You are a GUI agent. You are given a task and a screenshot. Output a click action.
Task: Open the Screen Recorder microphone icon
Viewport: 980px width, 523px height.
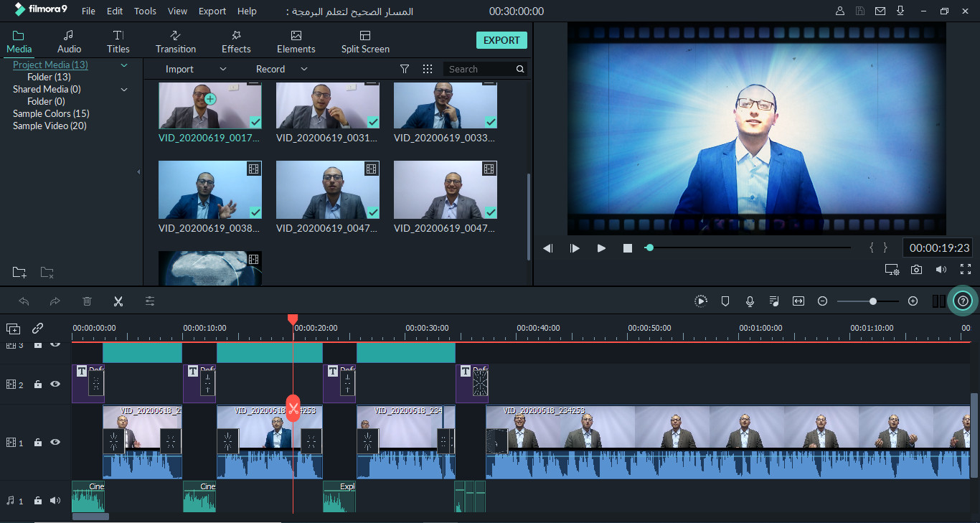point(750,301)
